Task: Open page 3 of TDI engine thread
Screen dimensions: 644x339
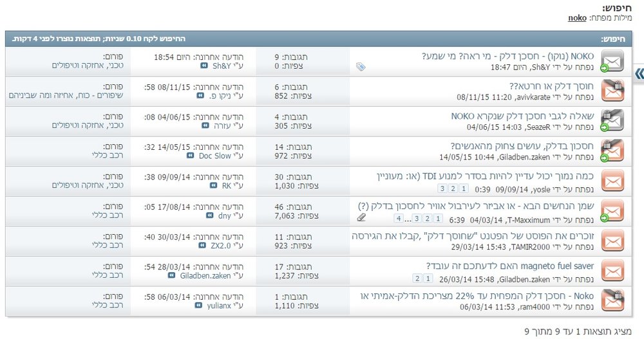Action: (x=442, y=188)
